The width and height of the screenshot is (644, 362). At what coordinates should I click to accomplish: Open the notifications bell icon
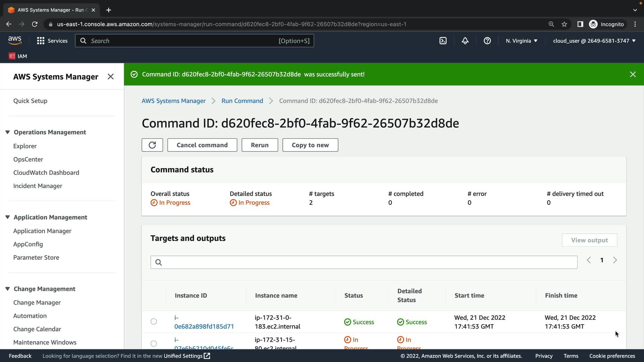click(x=465, y=41)
